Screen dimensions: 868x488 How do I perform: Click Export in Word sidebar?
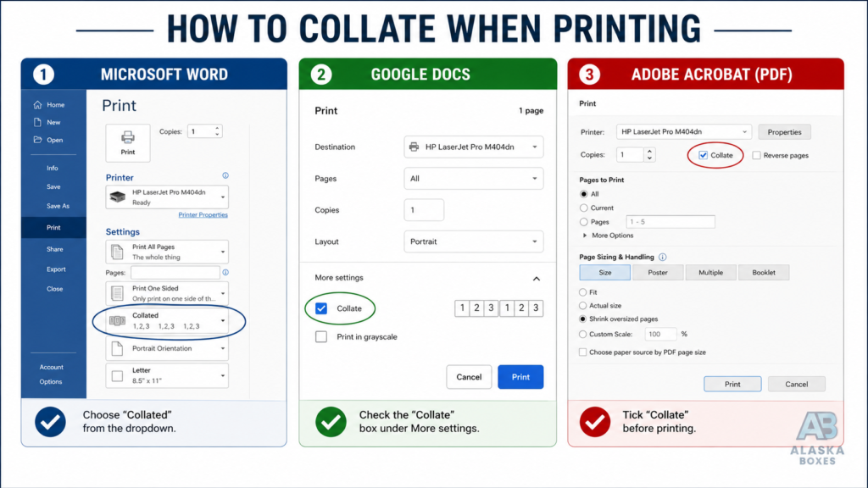click(x=56, y=269)
